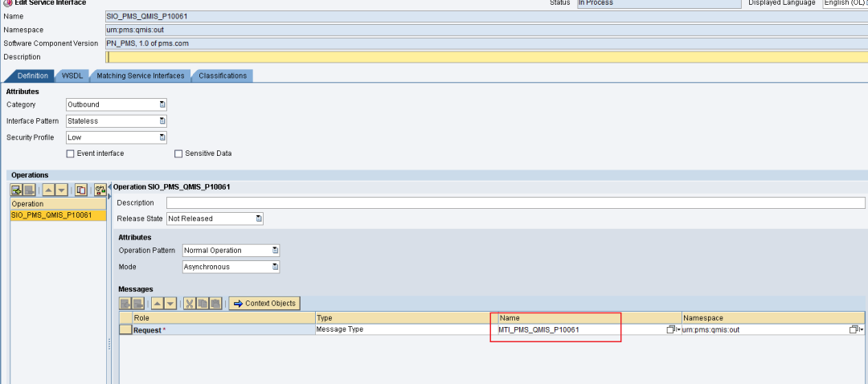The image size is (868, 384).
Task: Click the Operation column header in the list
Action: tap(58, 203)
